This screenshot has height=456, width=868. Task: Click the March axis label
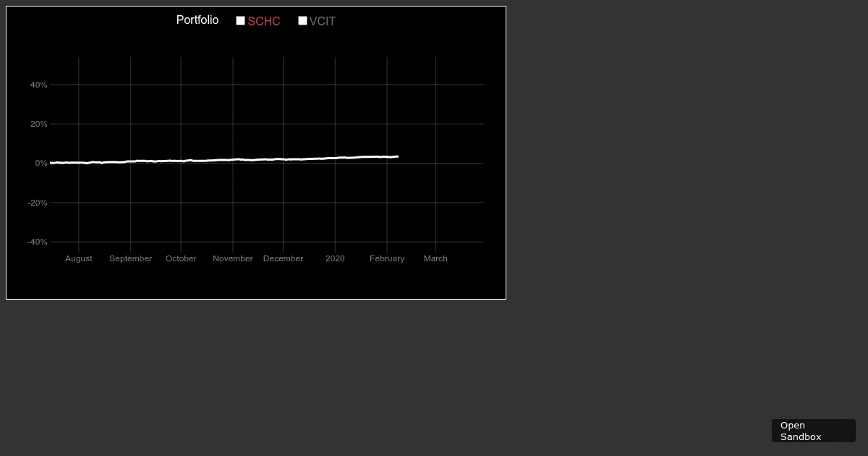(x=435, y=258)
